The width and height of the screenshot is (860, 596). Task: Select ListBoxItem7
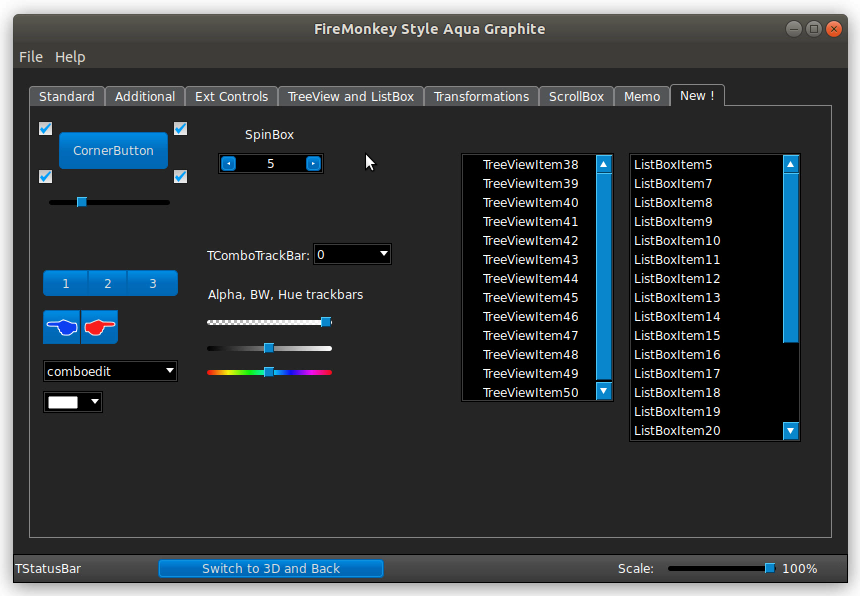click(673, 184)
